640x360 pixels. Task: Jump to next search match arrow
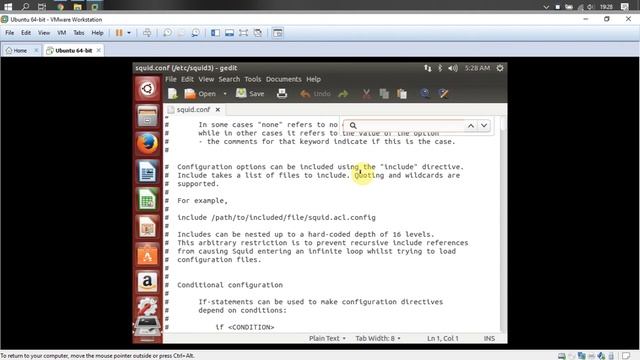484,126
